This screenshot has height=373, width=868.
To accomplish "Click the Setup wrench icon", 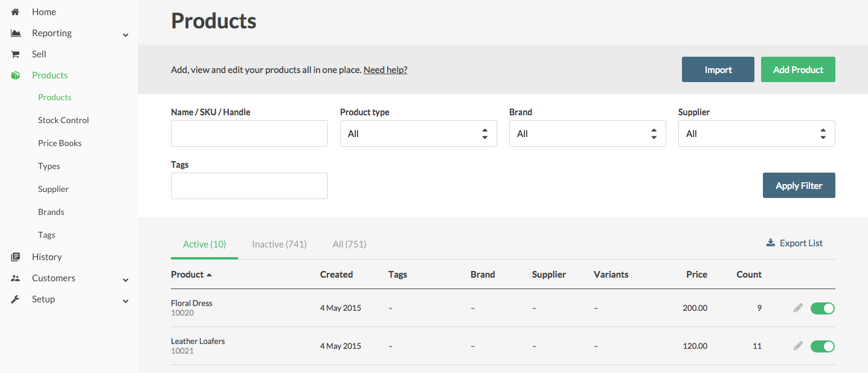I will [16, 299].
